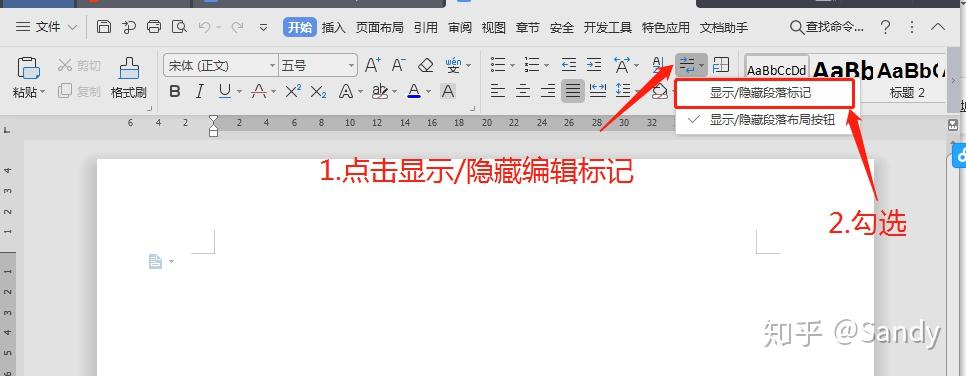Expand quick access toolbar customize arrow
Image resolution: width=966 pixels, height=376 pixels.
click(x=264, y=28)
